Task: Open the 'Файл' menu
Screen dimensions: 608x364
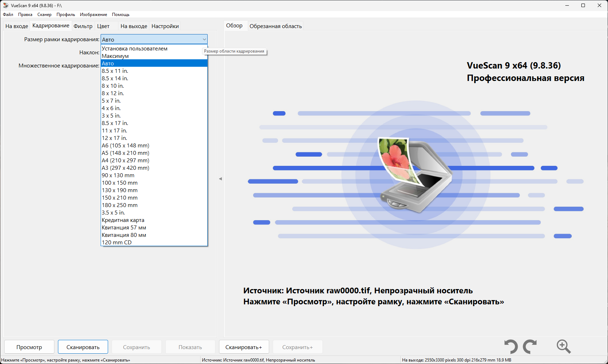Action: point(8,15)
